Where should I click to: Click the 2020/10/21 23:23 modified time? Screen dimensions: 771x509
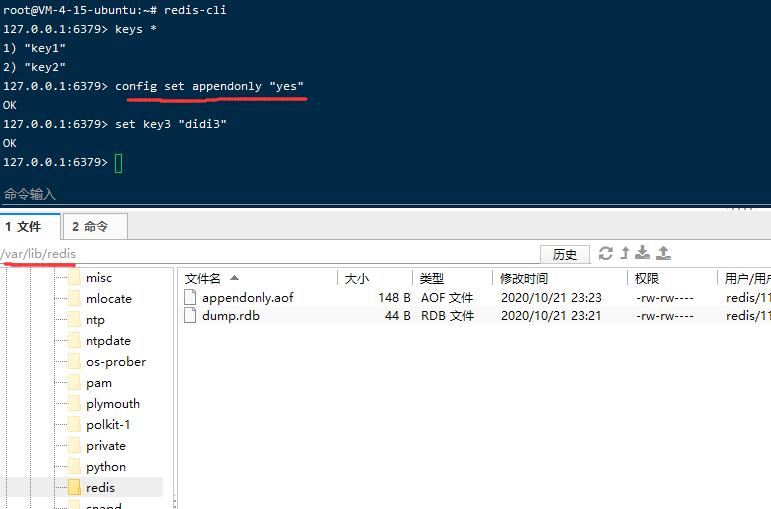(551, 298)
